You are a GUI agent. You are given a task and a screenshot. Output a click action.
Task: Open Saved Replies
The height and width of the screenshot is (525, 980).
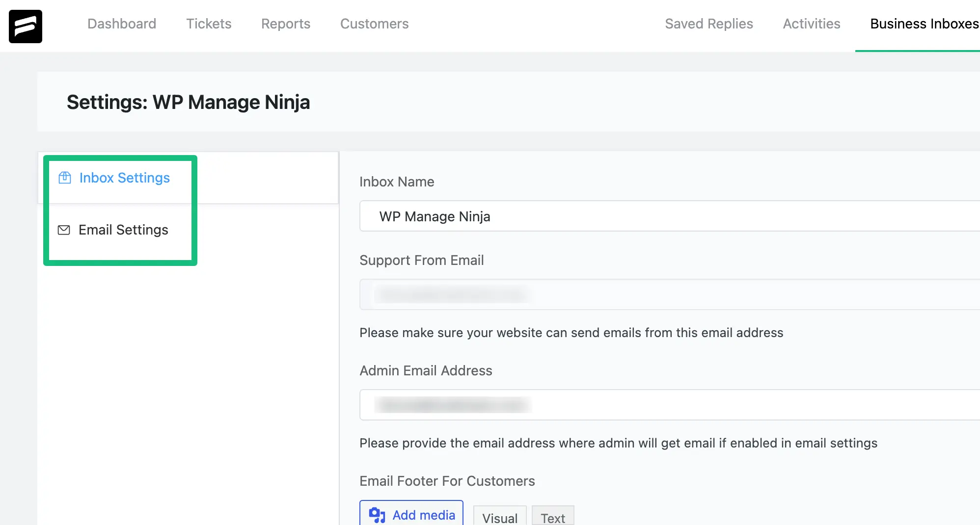click(709, 24)
